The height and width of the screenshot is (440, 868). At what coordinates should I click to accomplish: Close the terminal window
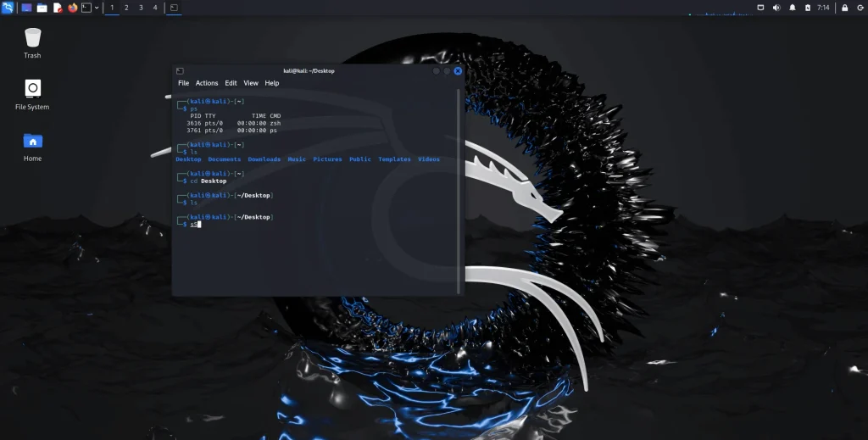pyautogui.click(x=458, y=71)
